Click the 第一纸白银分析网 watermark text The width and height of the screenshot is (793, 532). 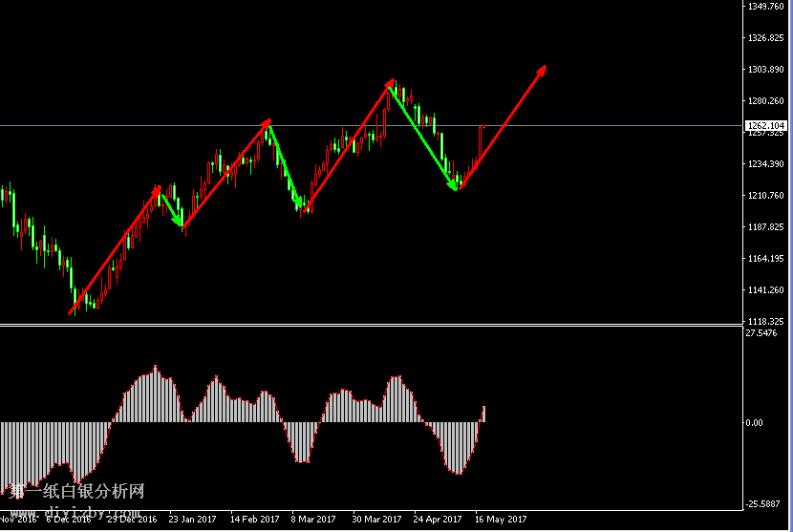[76, 492]
